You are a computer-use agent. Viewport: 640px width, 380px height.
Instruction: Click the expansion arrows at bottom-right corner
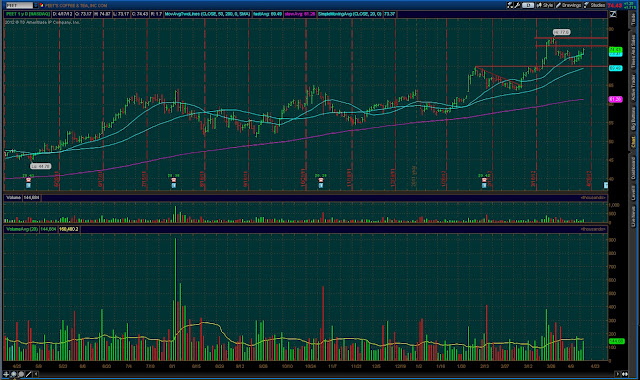[624, 374]
